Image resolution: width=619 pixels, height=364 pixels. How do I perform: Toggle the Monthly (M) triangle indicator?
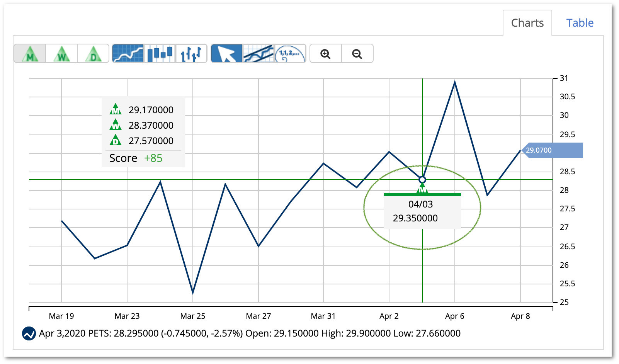coord(30,53)
